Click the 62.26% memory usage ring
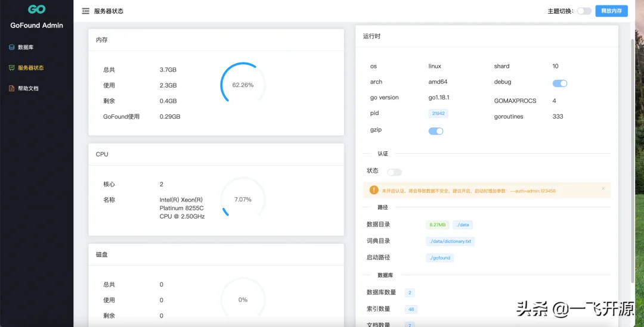 pyautogui.click(x=243, y=85)
